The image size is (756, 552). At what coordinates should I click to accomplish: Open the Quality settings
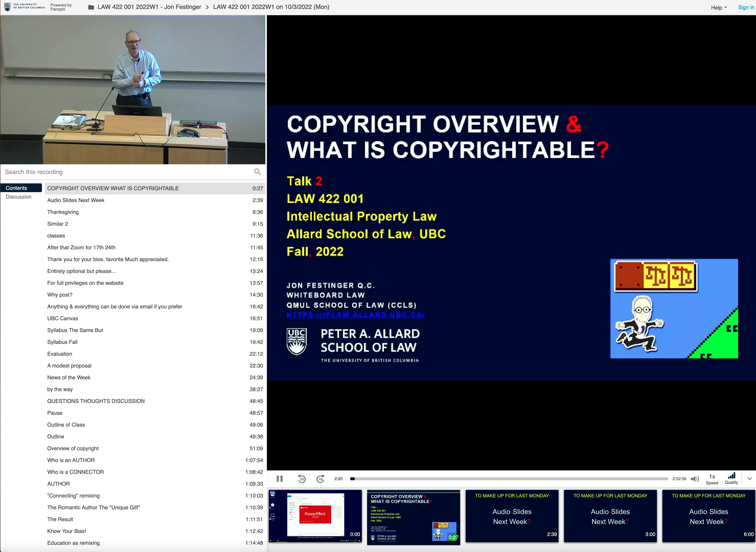[x=731, y=479]
